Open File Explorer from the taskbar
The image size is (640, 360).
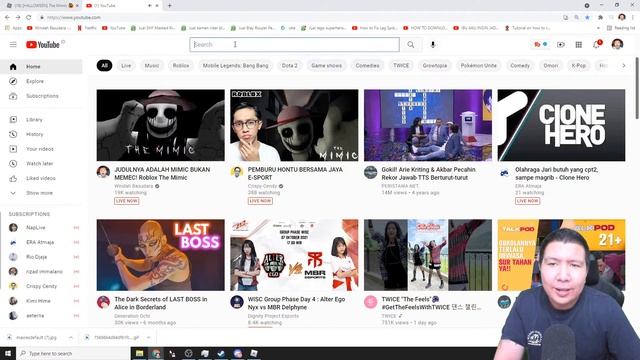pyautogui.click(x=140, y=353)
